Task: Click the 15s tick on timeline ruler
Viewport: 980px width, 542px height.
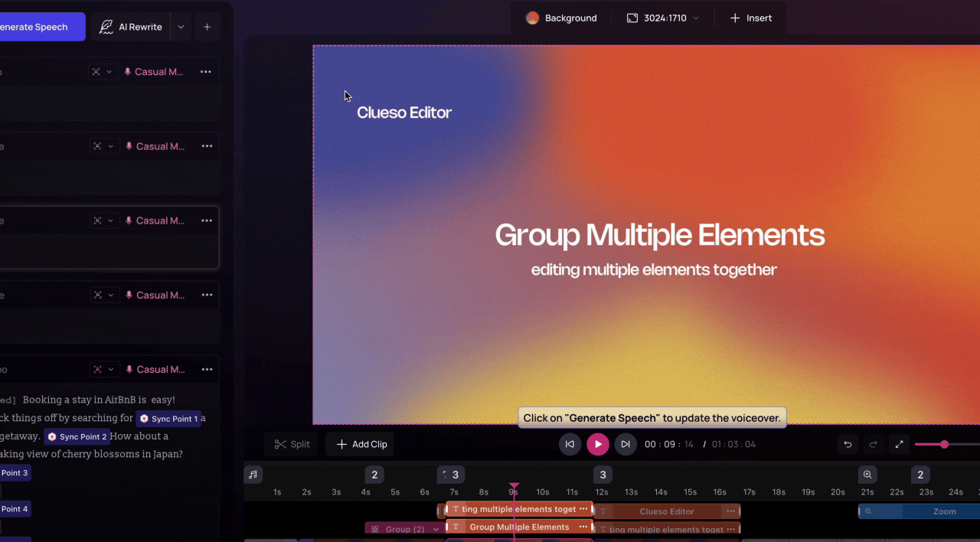Action: coord(690,492)
